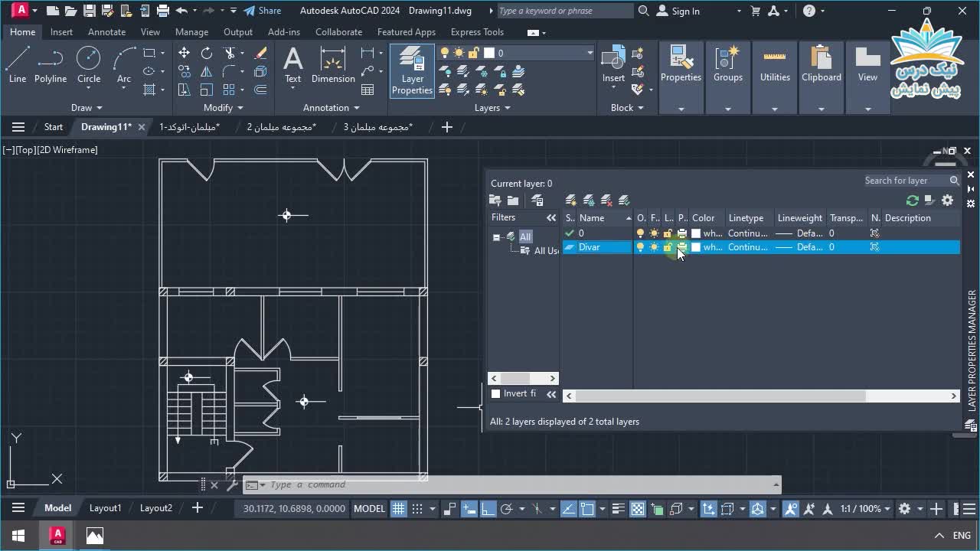This screenshot has height=551, width=980.
Task: Toggle drawing grid display in status bar
Action: point(399,509)
